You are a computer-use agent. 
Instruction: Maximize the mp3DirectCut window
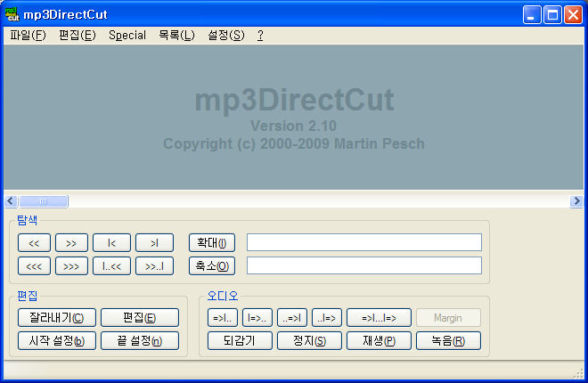click(x=552, y=14)
